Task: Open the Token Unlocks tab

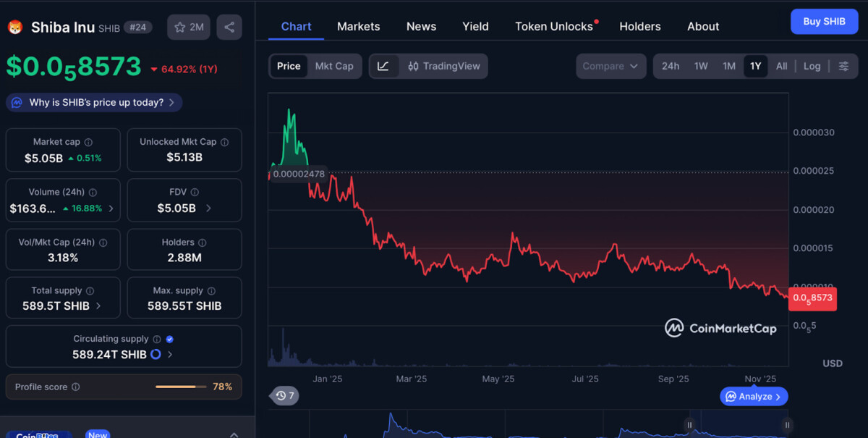Action: (554, 26)
